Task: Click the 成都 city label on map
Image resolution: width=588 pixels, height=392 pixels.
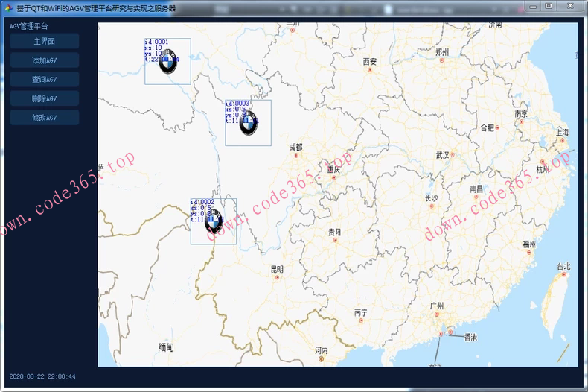Action: click(x=296, y=148)
